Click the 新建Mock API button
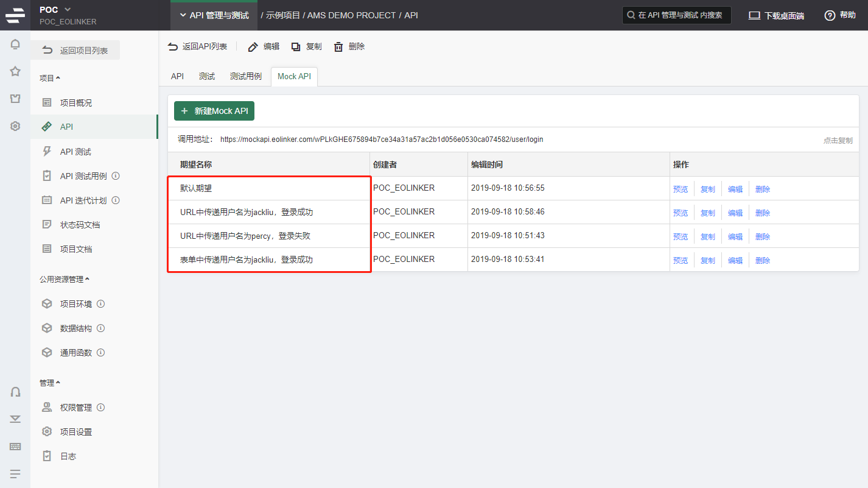The width and height of the screenshot is (868, 488). (x=214, y=111)
